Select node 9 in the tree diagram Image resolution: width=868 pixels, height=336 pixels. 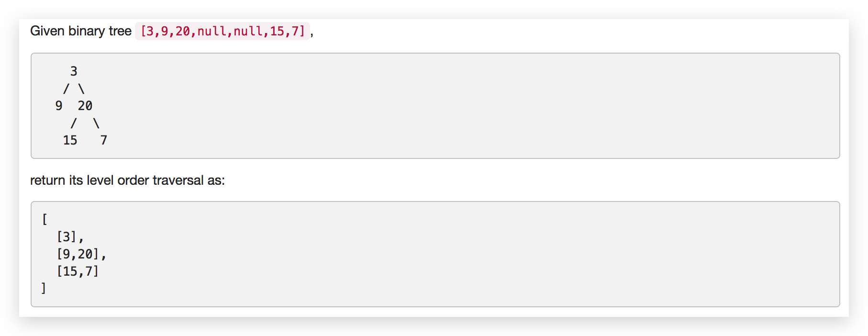click(59, 106)
